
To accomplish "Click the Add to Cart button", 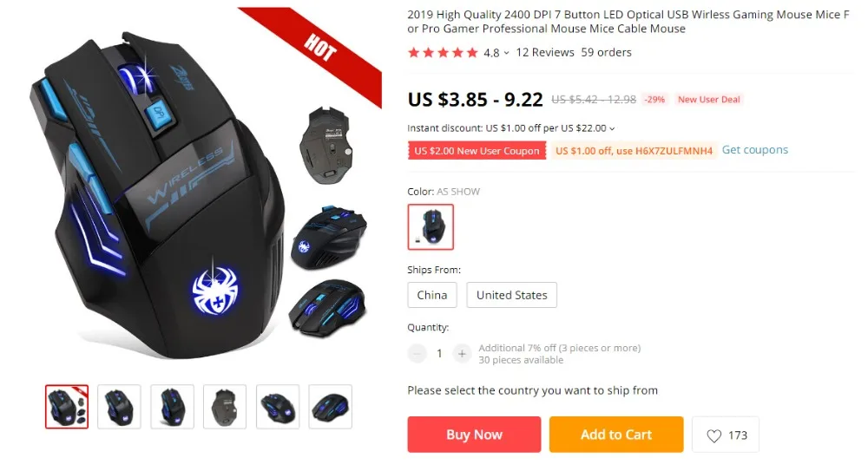I will [616, 435].
